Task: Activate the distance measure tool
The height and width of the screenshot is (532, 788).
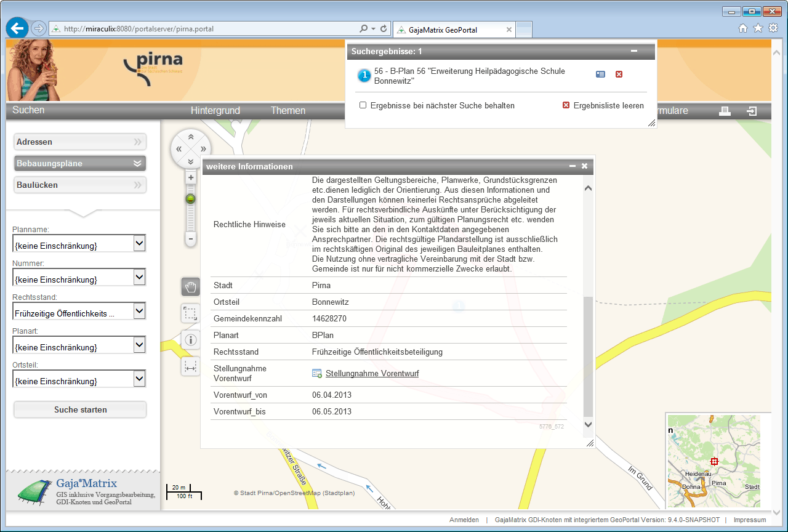Action: [x=190, y=366]
